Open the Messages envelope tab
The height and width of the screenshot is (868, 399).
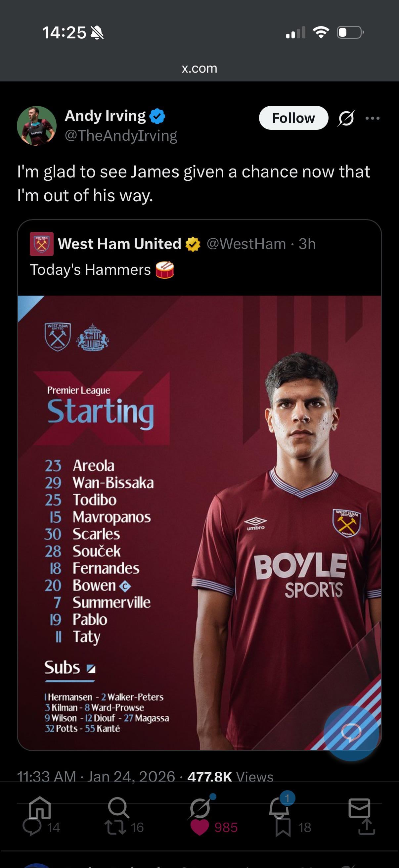tap(359, 808)
